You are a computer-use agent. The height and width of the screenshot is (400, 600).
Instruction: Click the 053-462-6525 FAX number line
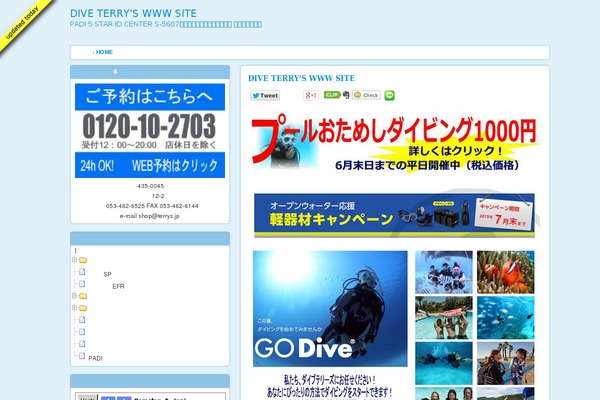coord(152,206)
